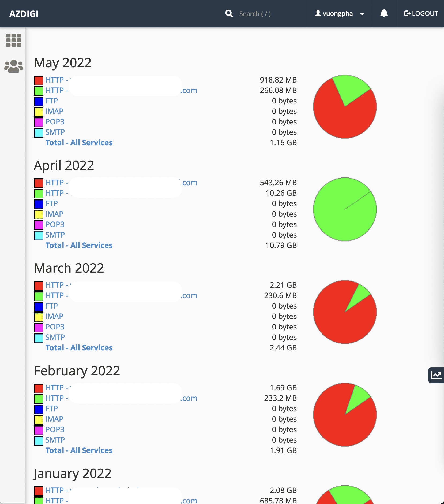Click the statistics chart icon on right edge
This screenshot has width=444, height=504.
tap(437, 375)
